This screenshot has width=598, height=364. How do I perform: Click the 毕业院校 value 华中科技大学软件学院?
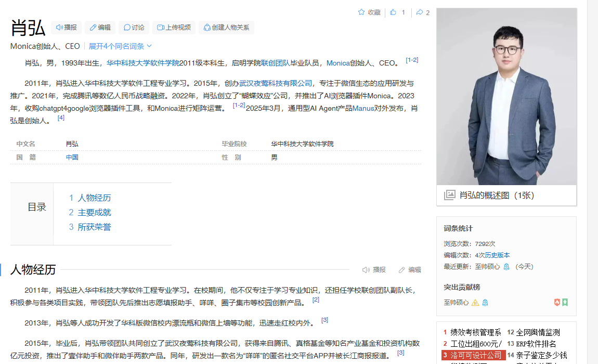(302, 144)
